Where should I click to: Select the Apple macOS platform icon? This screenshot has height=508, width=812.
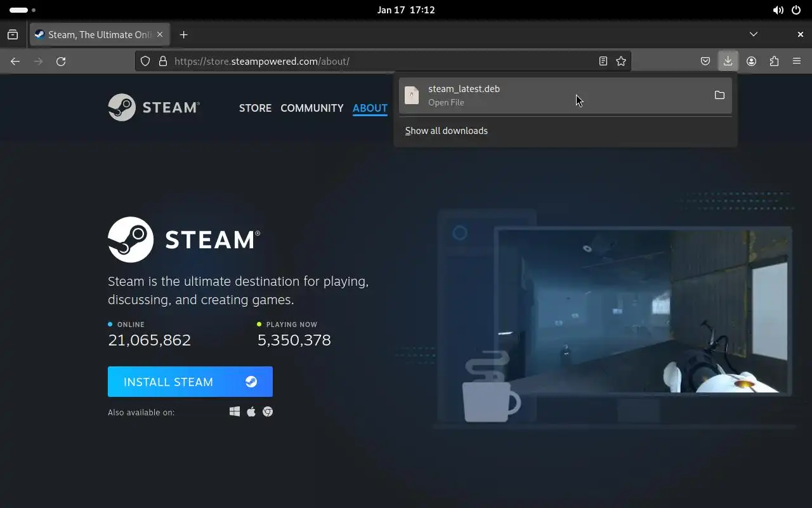pos(251,411)
